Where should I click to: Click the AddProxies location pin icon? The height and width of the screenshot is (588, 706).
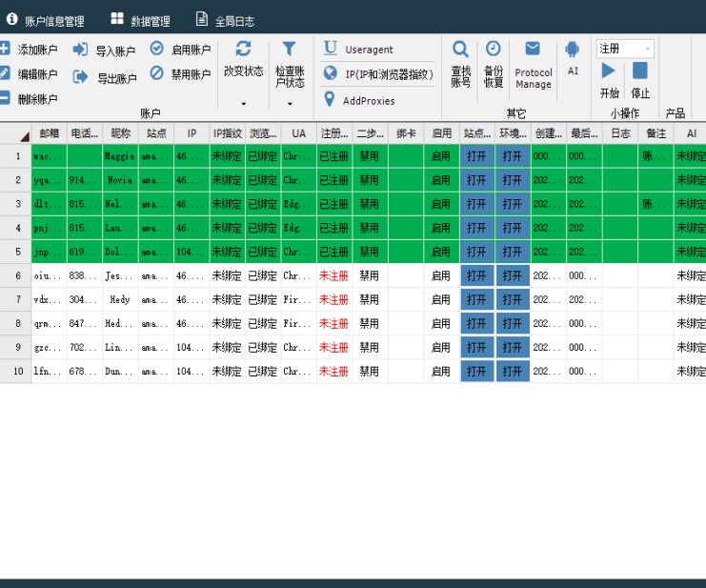click(x=330, y=99)
